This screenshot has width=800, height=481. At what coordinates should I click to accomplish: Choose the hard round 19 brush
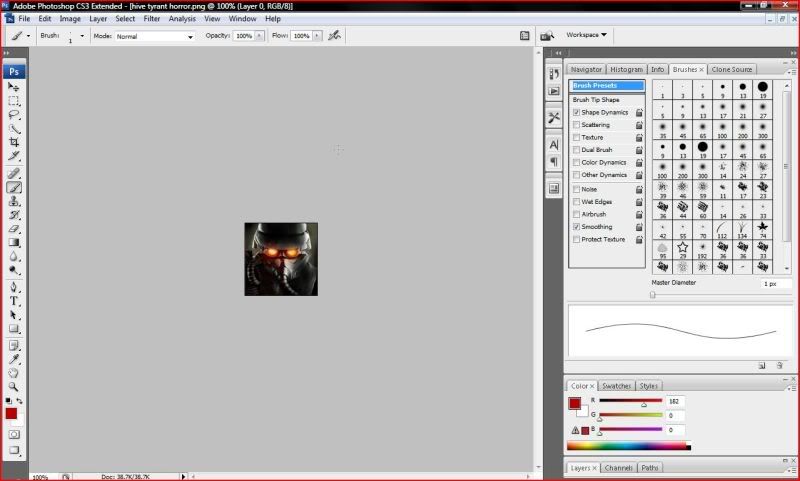763,89
